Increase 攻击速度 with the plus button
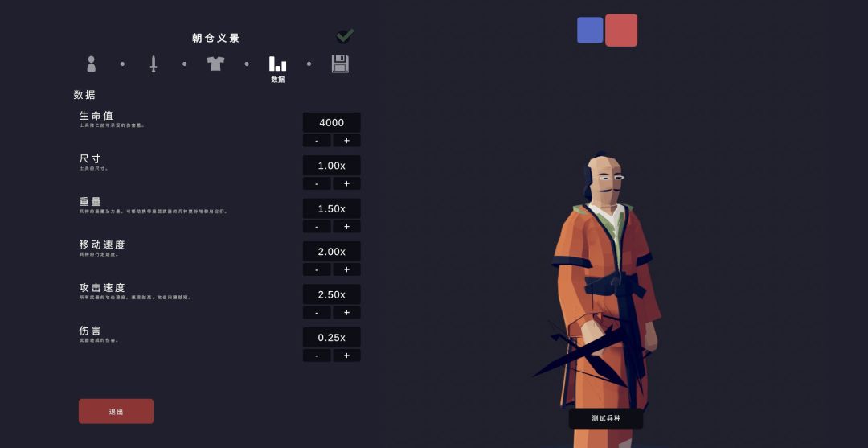868x448 pixels. tap(346, 312)
